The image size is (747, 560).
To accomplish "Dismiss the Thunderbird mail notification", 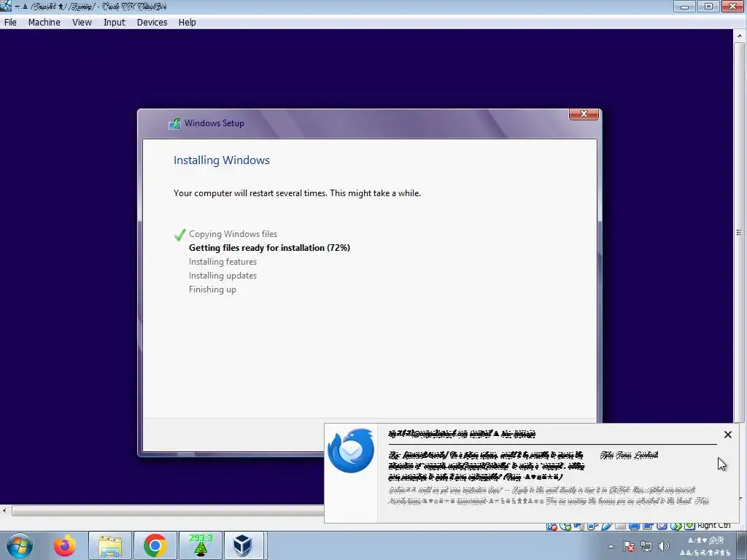I will 727,435.
